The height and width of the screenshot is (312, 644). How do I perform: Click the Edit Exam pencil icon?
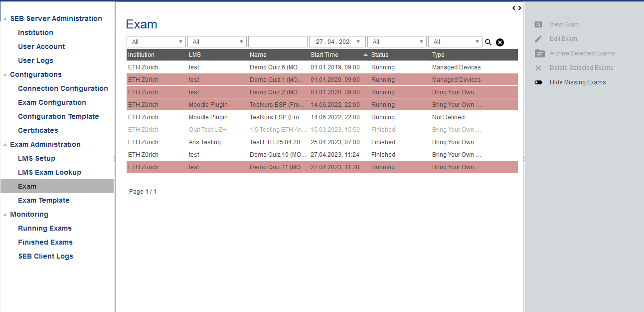point(538,39)
